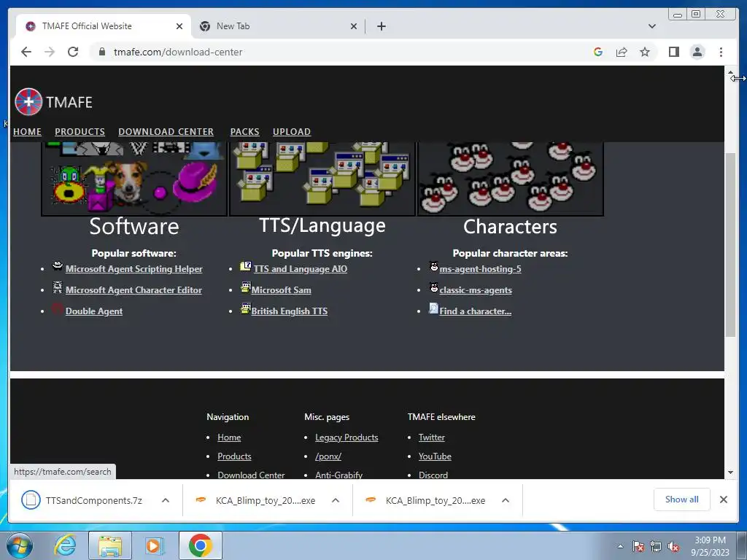This screenshot has height=560, width=747.
Task: Go back with the browser back arrow
Action: tap(26, 52)
